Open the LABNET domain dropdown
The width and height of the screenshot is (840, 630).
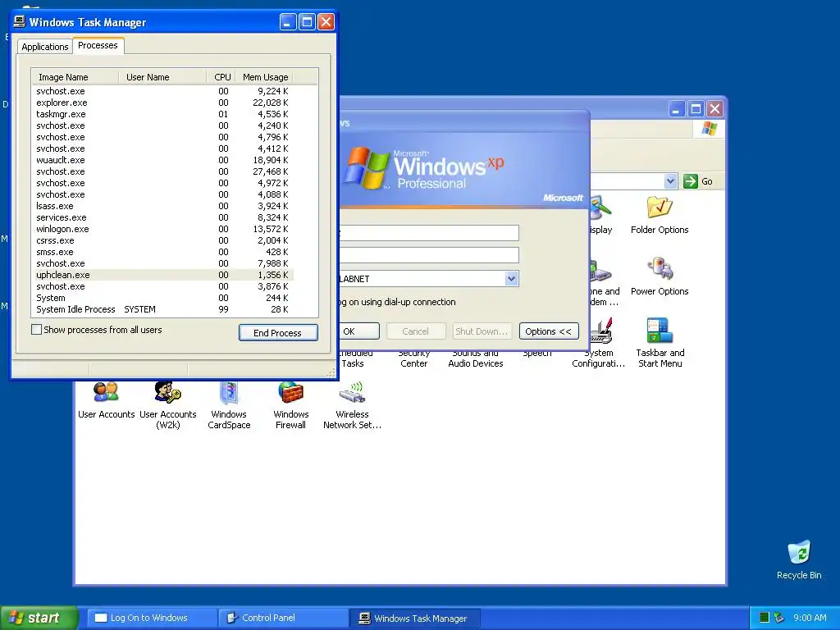pos(511,279)
